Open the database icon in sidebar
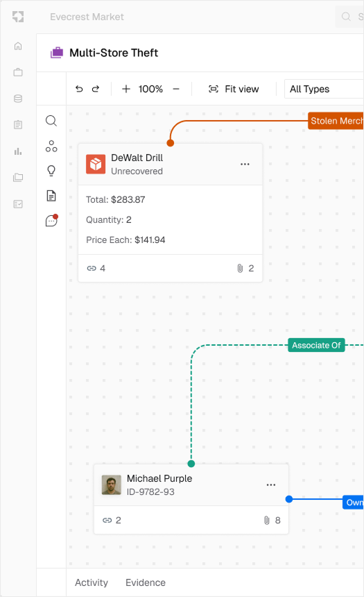The image size is (364, 597). [x=18, y=99]
